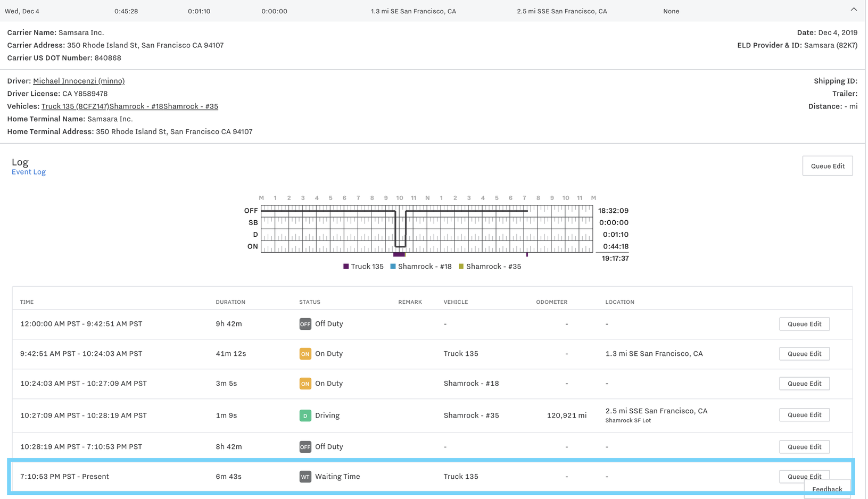This screenshot has width=868, height=499.
Task: Click the small purple marker near 7 PM
Action: (527, 255)
